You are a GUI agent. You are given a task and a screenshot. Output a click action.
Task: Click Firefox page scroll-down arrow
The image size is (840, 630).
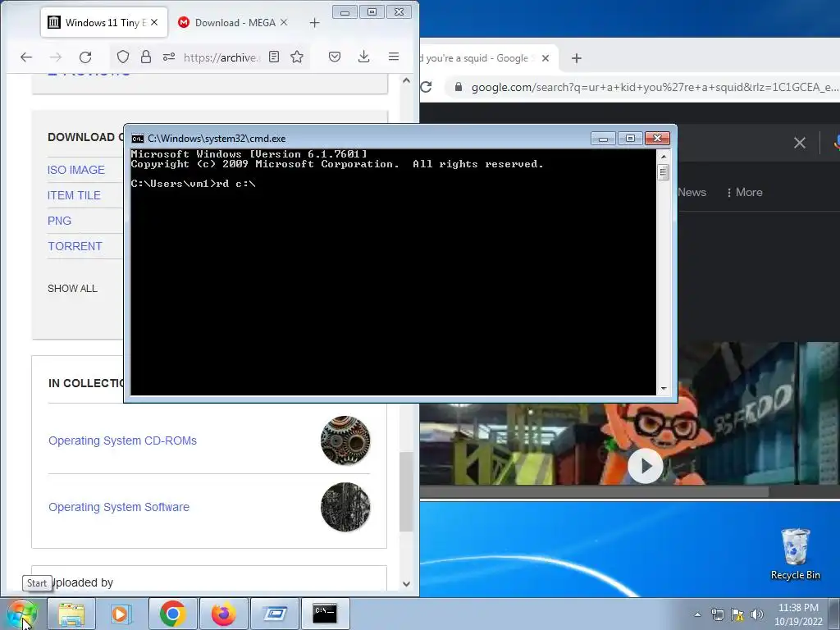click(406, 584)
